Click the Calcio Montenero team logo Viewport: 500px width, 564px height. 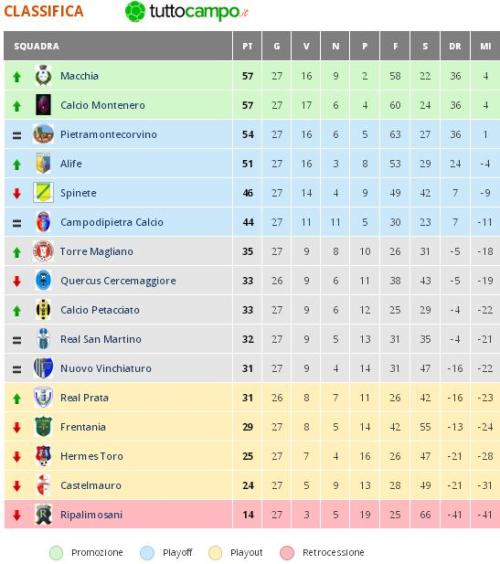pos(43,105)
